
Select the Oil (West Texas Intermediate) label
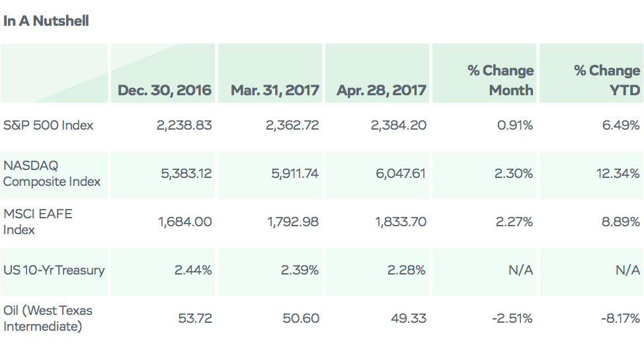(48, 318)
